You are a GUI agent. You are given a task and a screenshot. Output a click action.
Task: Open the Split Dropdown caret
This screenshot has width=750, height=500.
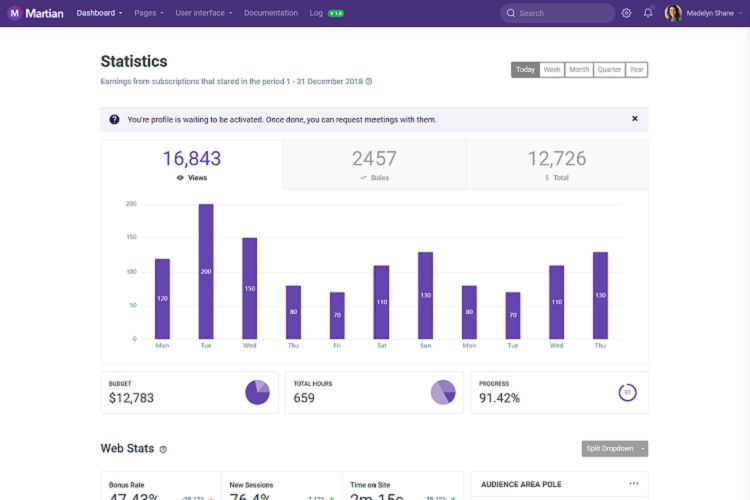(643, 449)
